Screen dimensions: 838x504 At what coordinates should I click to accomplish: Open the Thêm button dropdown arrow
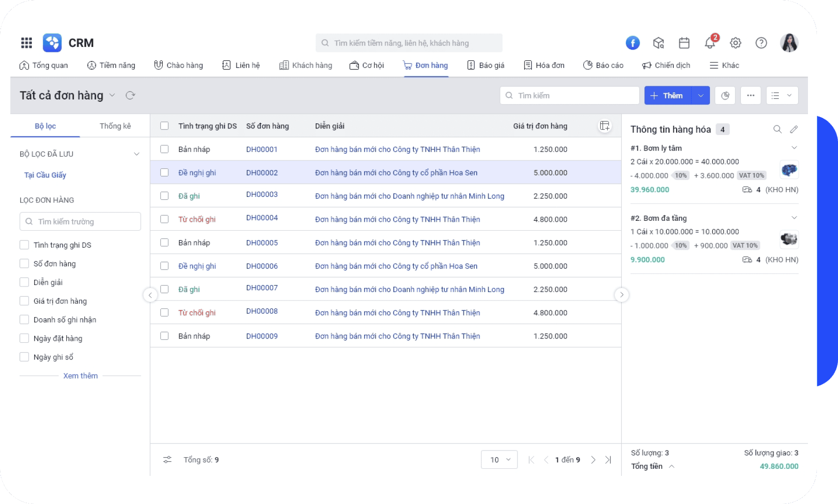tap(701, 96)
